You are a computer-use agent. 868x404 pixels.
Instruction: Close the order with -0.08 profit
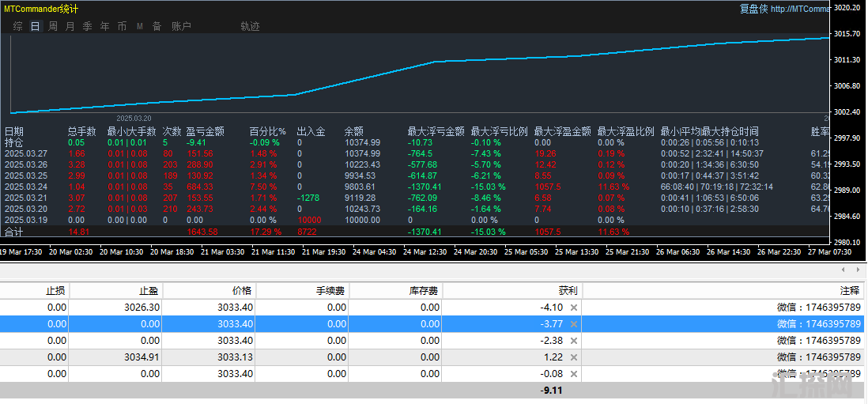point(574,374)
